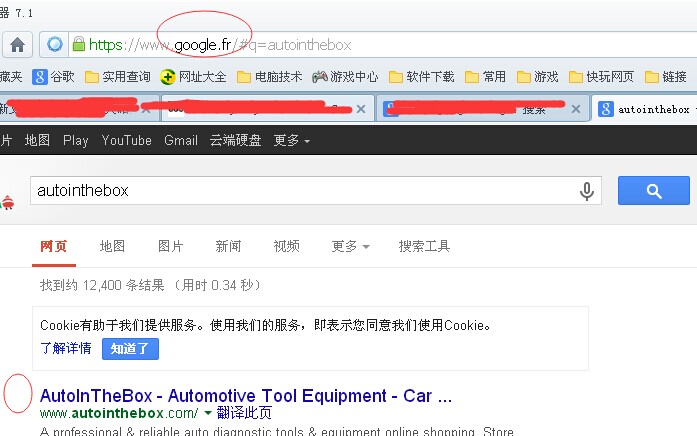Open the AutoInTheBox search result title
This screenshot has width=697, height=436.
[245, 395]
